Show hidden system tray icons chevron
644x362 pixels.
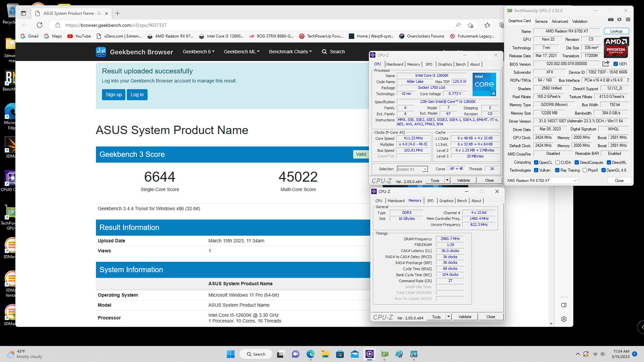(578, 354)
